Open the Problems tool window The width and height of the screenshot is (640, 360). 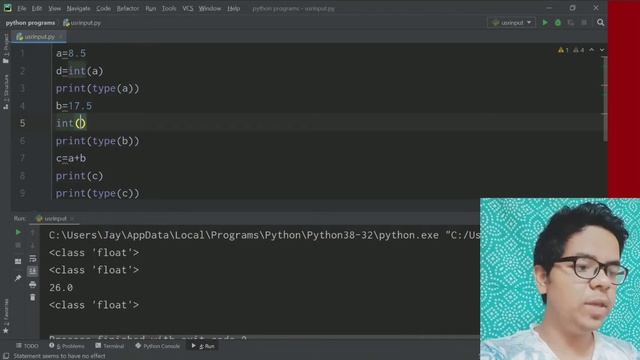tap(67, 346)
